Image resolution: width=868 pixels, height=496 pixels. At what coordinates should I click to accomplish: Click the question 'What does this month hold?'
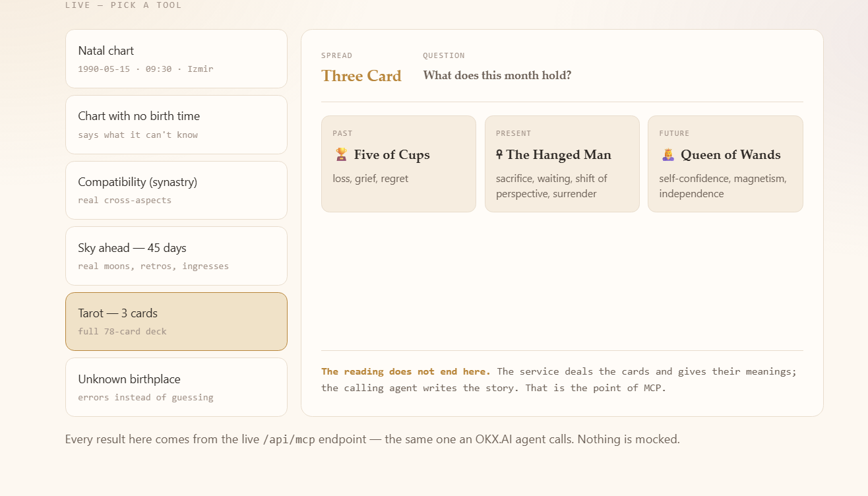tap(497, 75)
